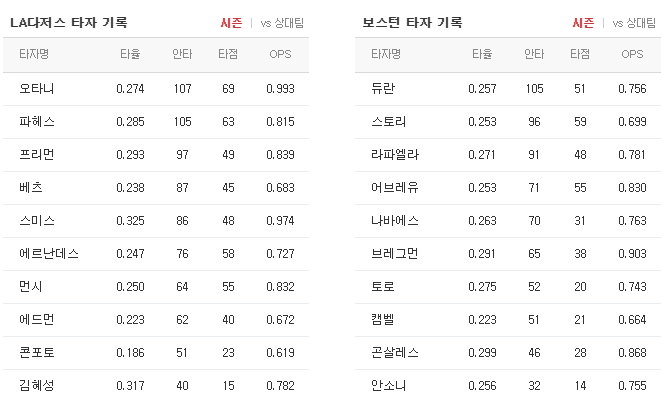This screenshot has width=662, height=403.
Task: Click the LA다저스 타자 기록 heading
Action: click(x=69, y=22)
